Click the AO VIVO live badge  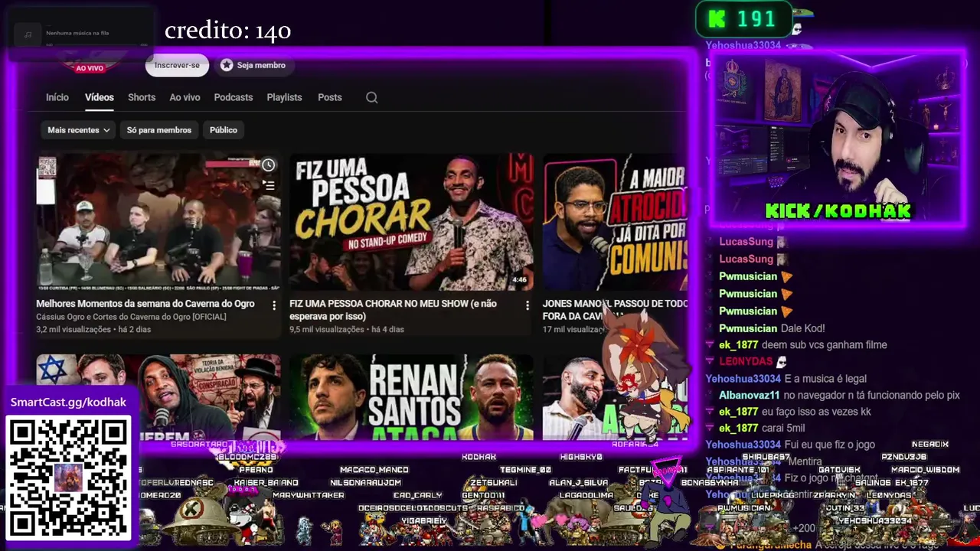(90, 68)
